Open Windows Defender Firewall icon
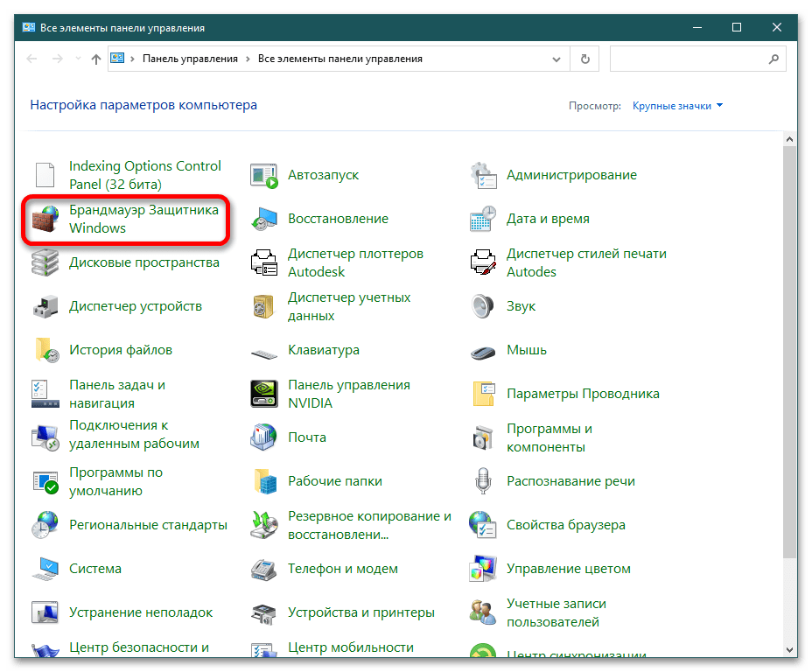Image resolution: width=812 pixels, height=672 pixels. coord(45,220)
